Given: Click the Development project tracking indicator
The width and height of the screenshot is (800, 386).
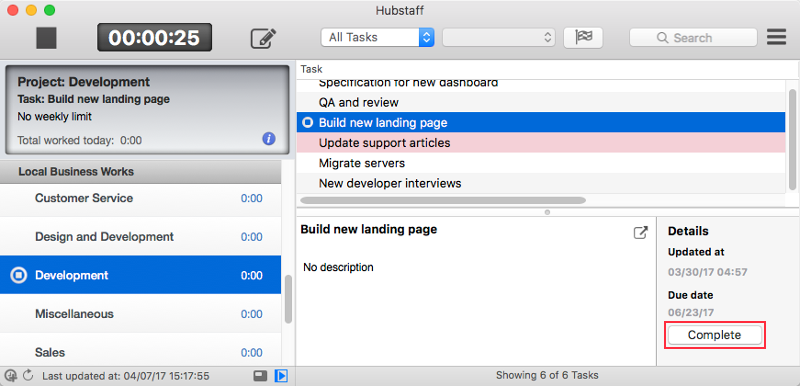Looking at the screenshot, I should coord(19,275).
